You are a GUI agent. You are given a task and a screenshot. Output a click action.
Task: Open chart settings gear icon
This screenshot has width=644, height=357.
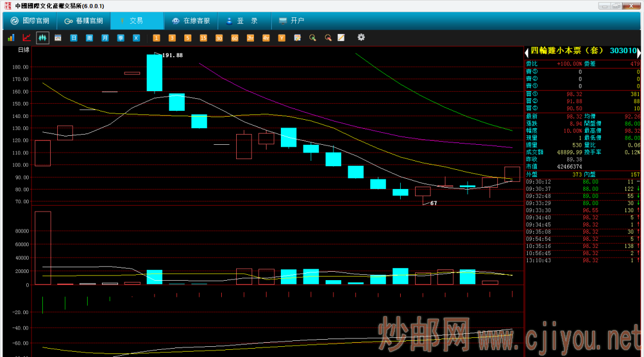click(x=361, y=38)
